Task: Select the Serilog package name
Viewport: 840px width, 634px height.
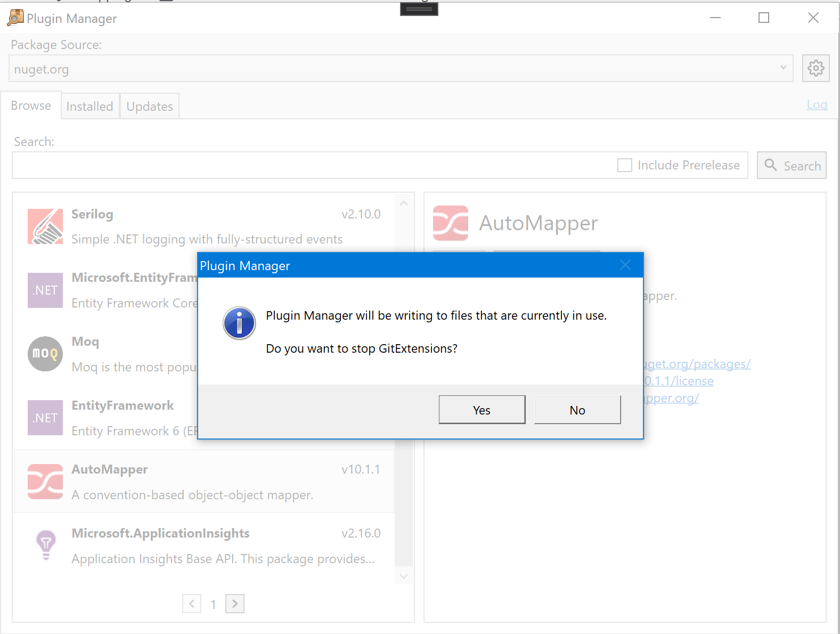Action: click(x=93, y=214)
